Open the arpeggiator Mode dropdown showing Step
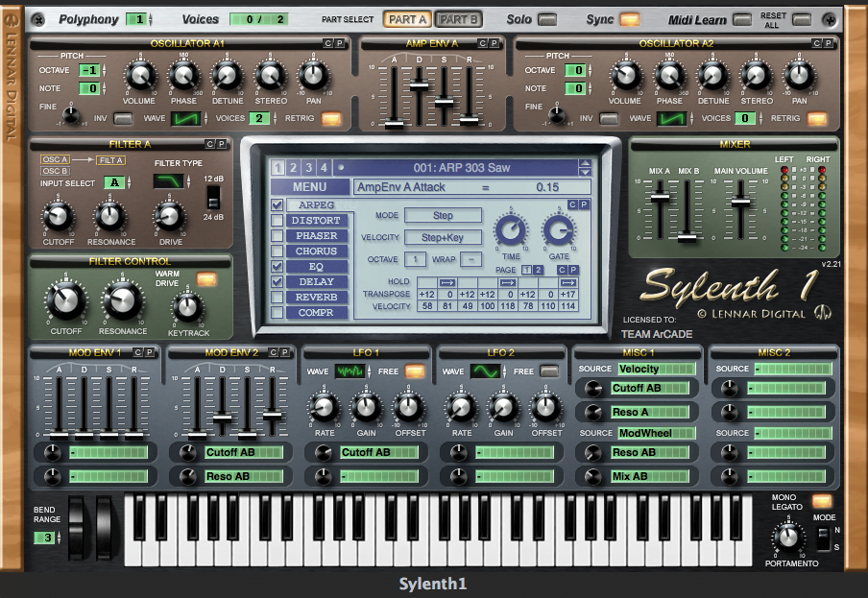The image size is (868, 598). click(x=443, y=215)
